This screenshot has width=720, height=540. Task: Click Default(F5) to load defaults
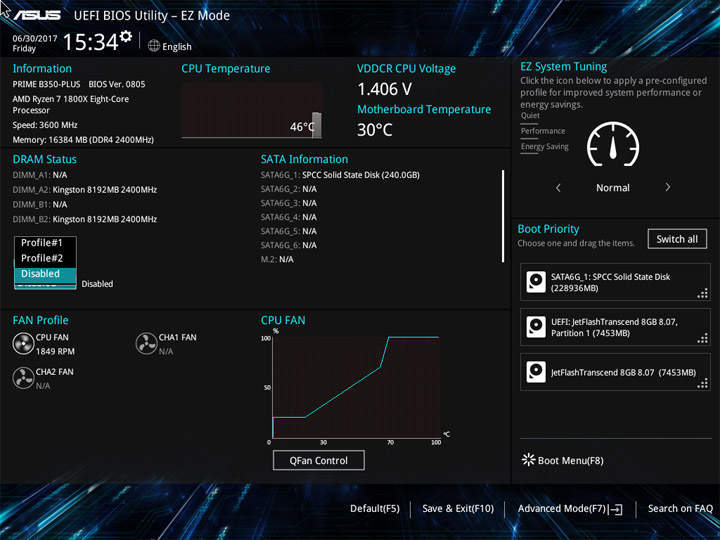(375, 509)
